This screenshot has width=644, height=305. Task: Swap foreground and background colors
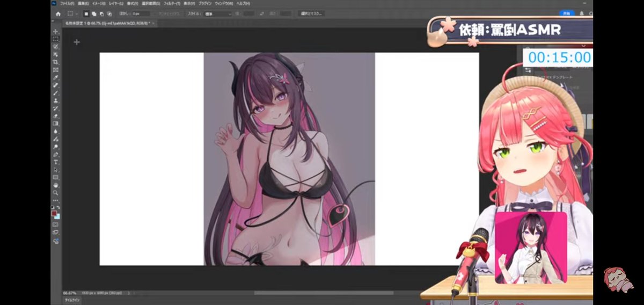click(x=58, y=207)
